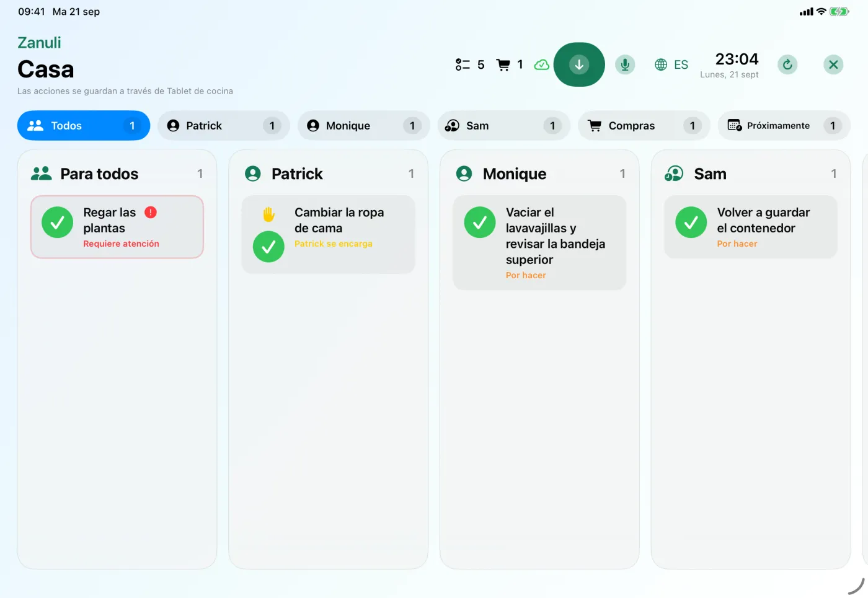Click the group icon in 'Para todos' header
This screenshot has height=598, width=868.
tap(42, 174)
